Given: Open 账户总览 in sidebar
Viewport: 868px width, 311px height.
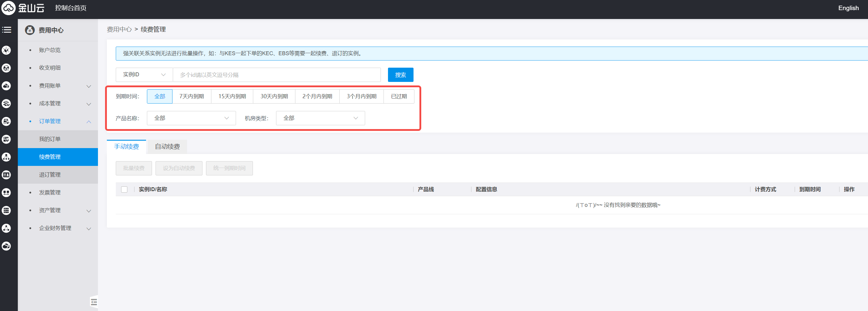Looking at the screenshot, I should click(x=50, y=50).
